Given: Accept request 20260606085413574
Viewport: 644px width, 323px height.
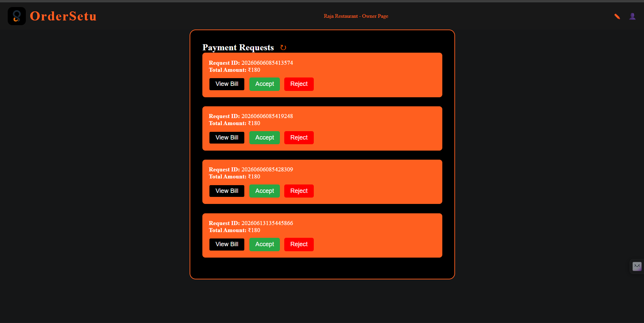Looking at the screenshot, I should pyautogui.click(x=264, y=84).
